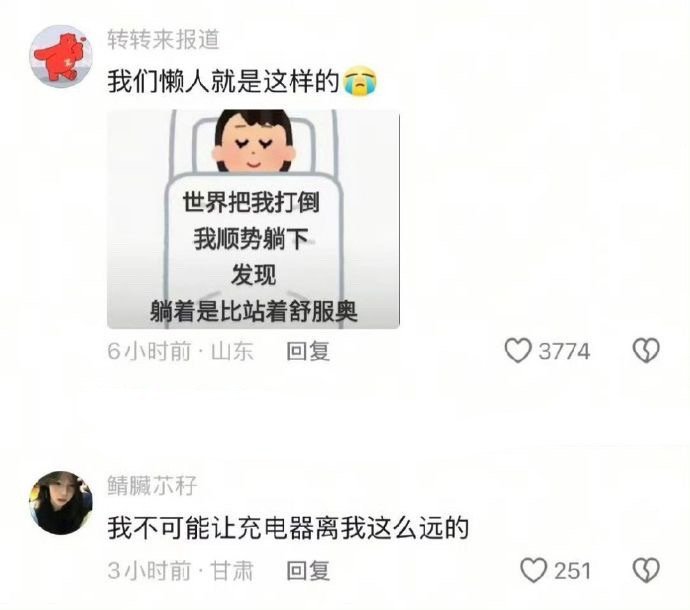Click the 6小时前 timestamp
This screenshot has width=690, height=610.
[x=149, y=351]
